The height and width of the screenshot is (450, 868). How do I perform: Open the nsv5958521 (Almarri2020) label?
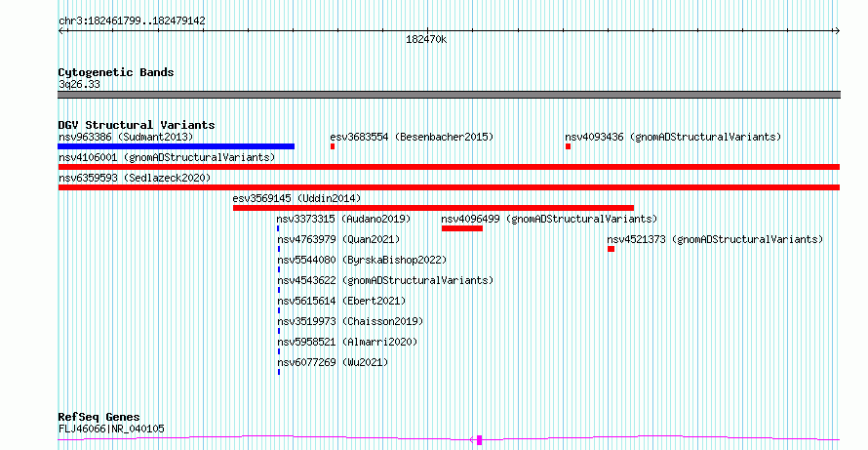coord(347,342)
